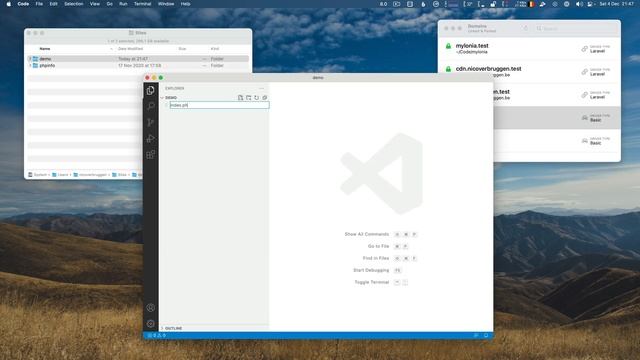The width and height of the screenshot is (640, 360).
Task: Sort Finder list by Kind column
Action: click(x=215, y=49)
